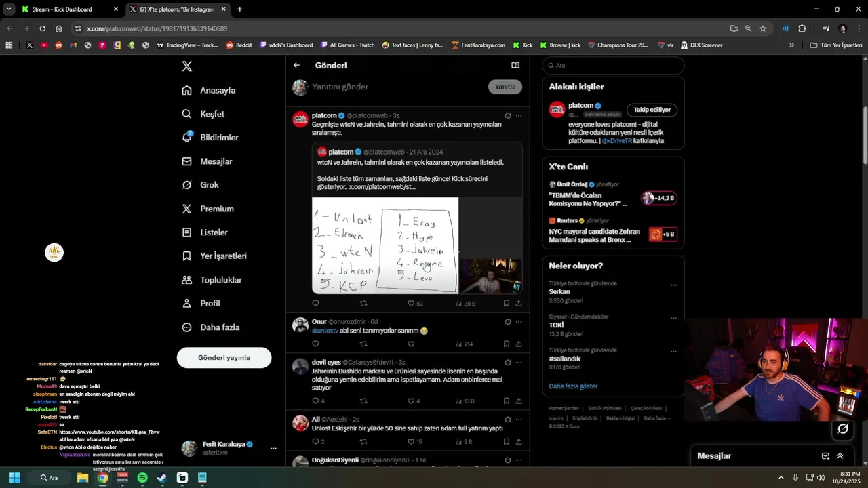
Task: Open Premium page
Action: 208,209
